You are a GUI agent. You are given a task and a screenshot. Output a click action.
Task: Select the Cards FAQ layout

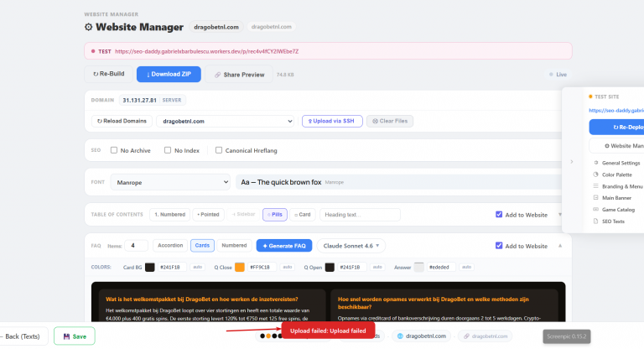point(202,246)
